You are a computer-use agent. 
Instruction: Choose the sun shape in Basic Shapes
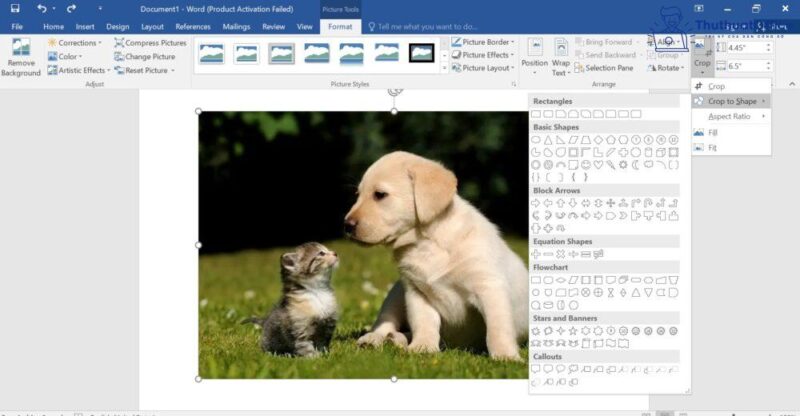[623, 165]
